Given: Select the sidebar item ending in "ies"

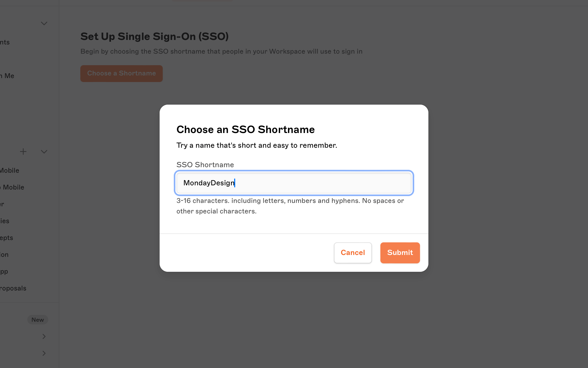Looking at the screenshot, I should click(5, 221).
